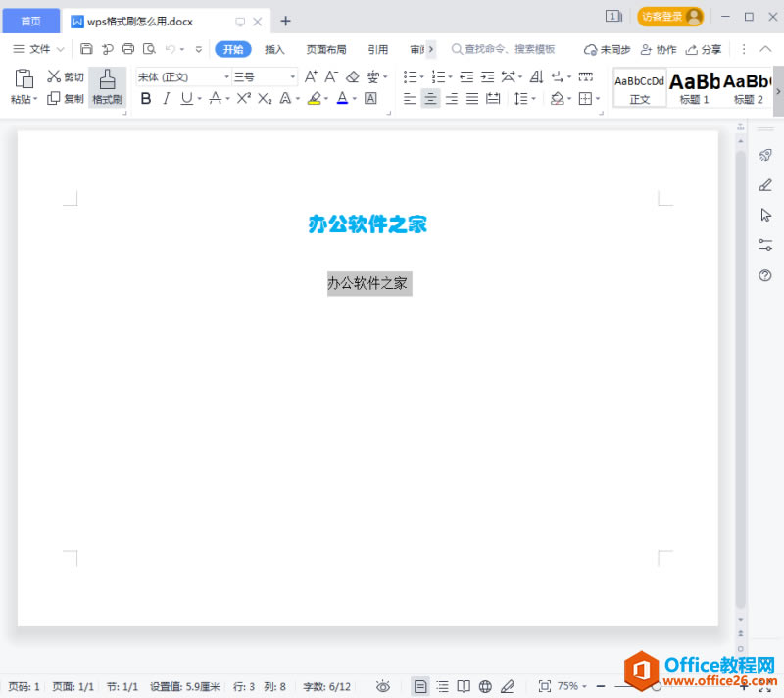Open the rocket icon in right sidebar

[x=765, y=155]
